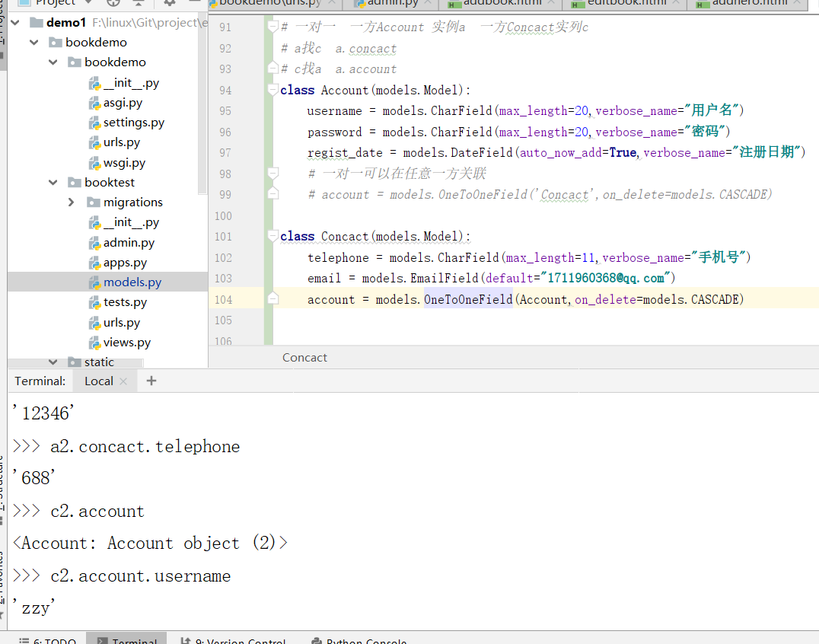Click the Python Console icon in bottom bar
Screen dimensions: 819x644
316,640
